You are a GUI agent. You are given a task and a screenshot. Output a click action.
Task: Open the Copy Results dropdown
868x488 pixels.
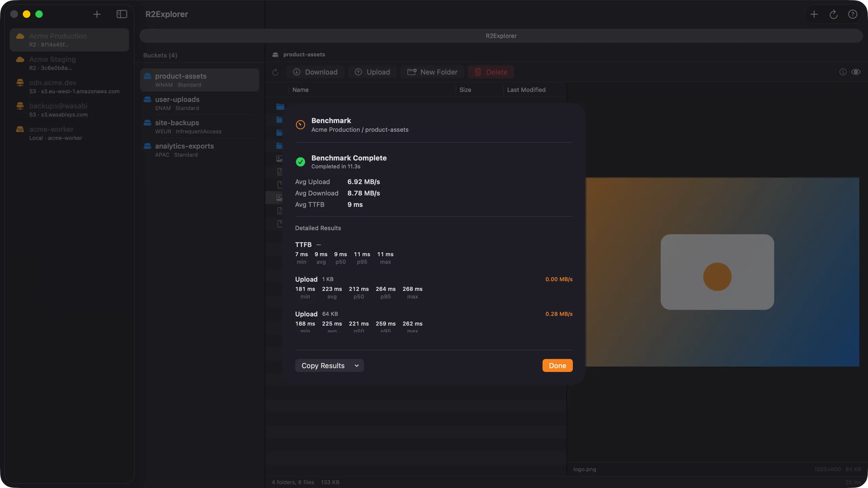click(329, 366)
